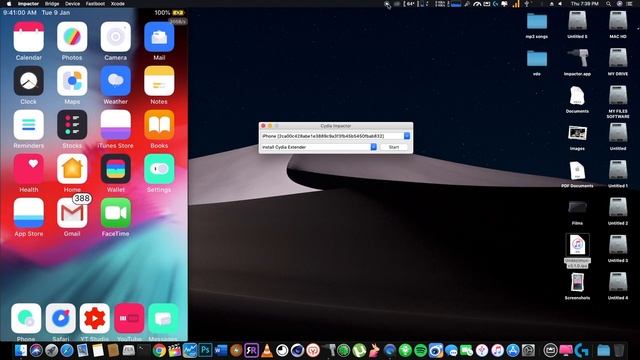Open Microsoft Word from the Dock
This screenshot has height=360, width=640.
tap(221, 350)
